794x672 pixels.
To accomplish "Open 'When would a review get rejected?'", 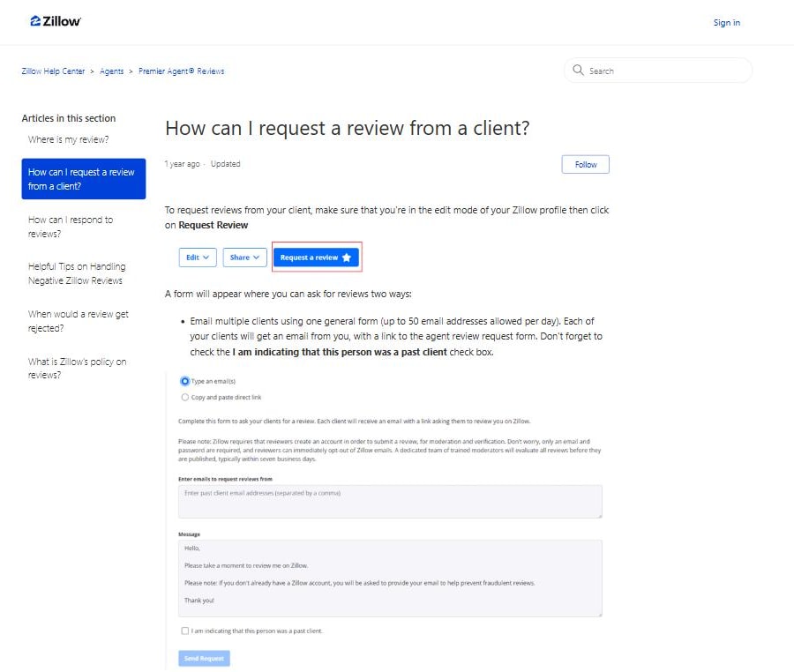I will pos(78,321).
